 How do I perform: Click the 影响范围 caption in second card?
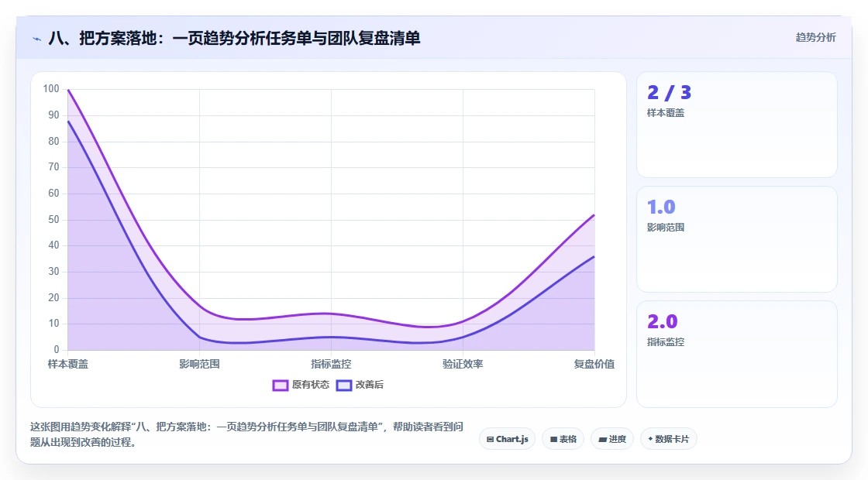pyautogui.click(x=666, y=228)
